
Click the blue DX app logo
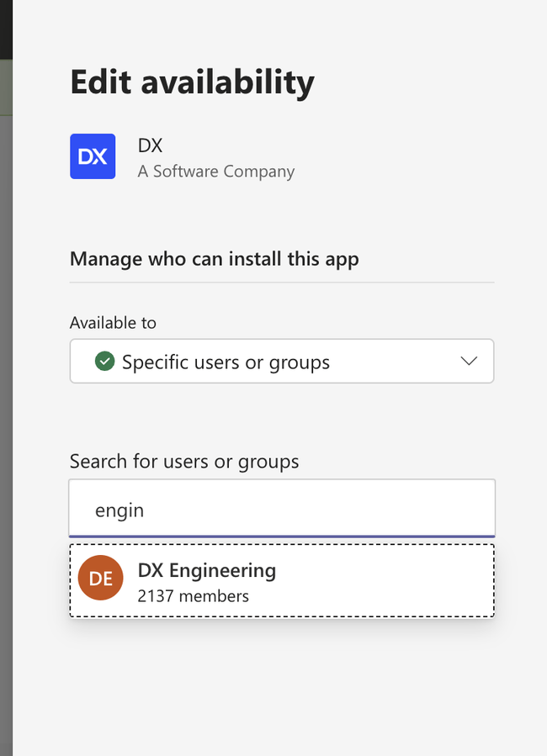(93, 156)
